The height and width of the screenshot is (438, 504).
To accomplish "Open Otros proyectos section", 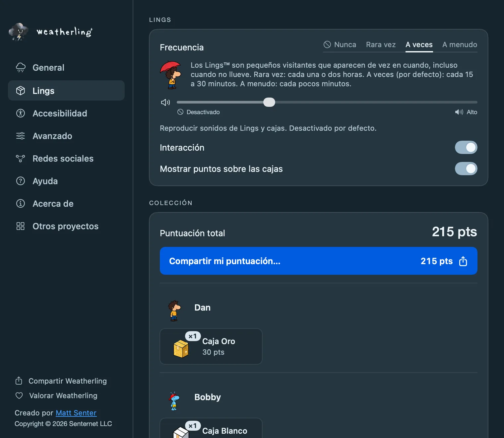I will coord(66,226).
